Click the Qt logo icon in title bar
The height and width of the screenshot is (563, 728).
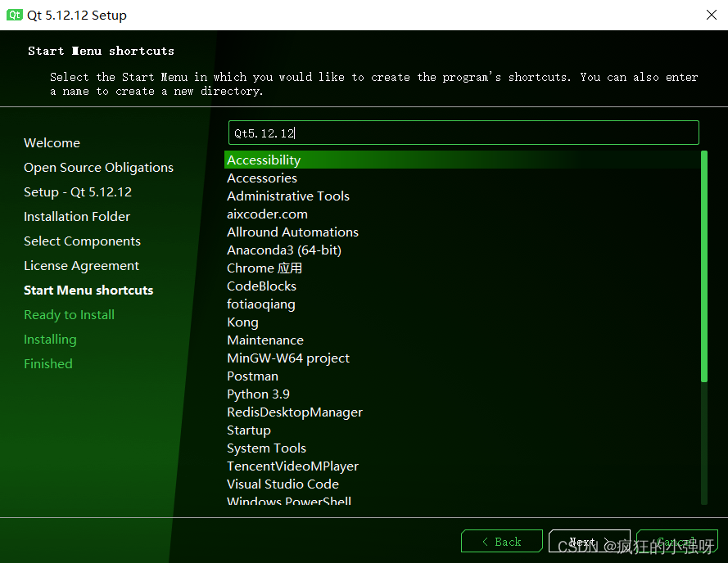[x=15, y=15]
